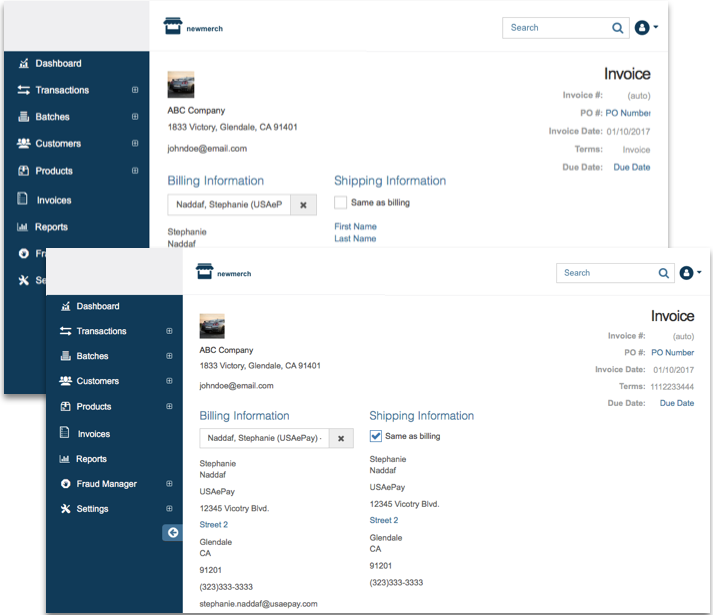The width and height of the screenshot is (713, 615).
Task: Expand the Customers submenu in front sidebar
Action: click(169, 381)
